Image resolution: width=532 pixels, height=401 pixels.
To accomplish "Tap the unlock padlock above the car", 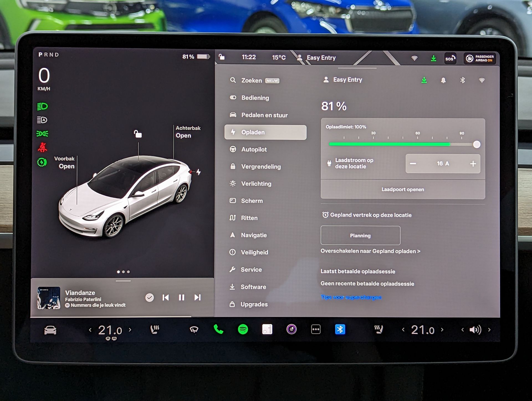I will 138,134.
